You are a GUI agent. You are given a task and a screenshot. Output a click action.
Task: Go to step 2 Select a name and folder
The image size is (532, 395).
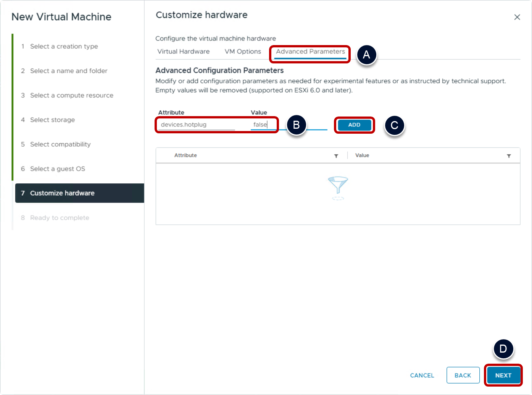(x=69, y=71)
